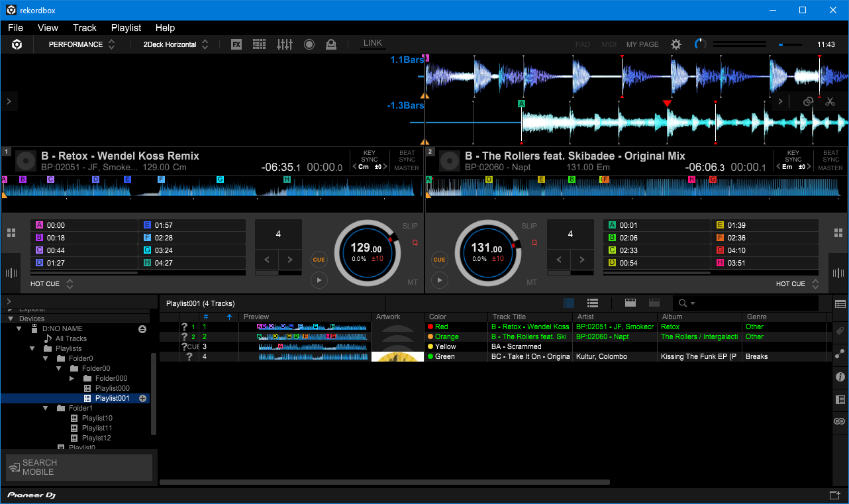Open the 2Deck Horizontal layout dropdown
The height and width of the screenshot is (504, 849).
[176, 44]
